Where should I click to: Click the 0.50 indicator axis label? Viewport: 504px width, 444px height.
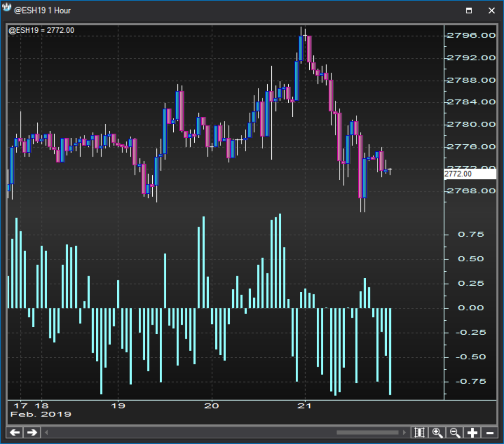coord(471,259)
